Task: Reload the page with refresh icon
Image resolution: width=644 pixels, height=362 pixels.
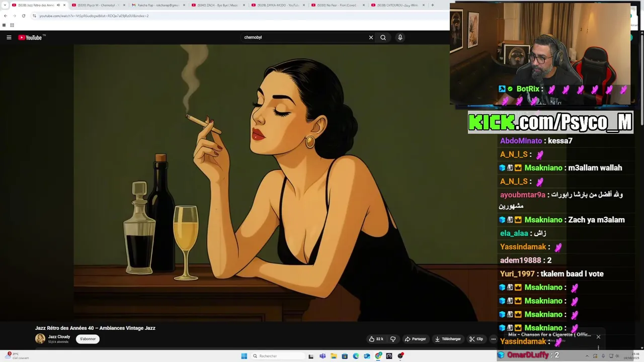Action: 23,16
